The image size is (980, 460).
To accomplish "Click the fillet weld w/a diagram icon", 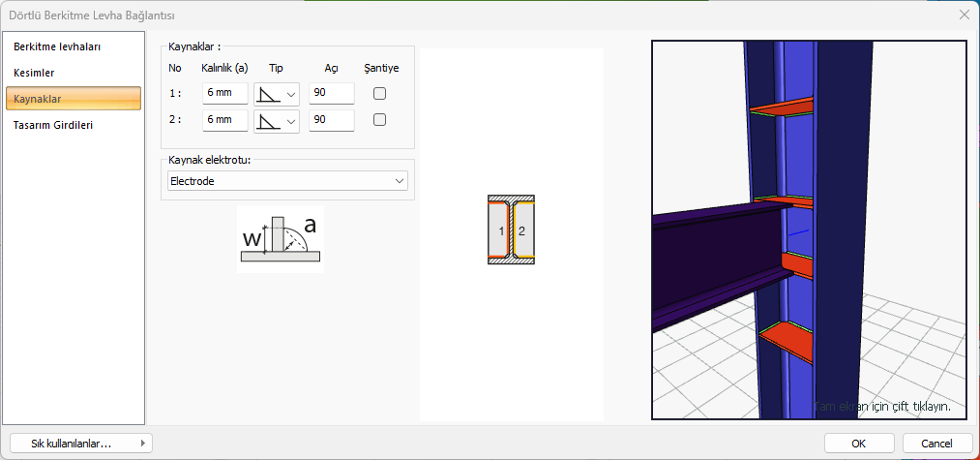I will click(280, 239).
